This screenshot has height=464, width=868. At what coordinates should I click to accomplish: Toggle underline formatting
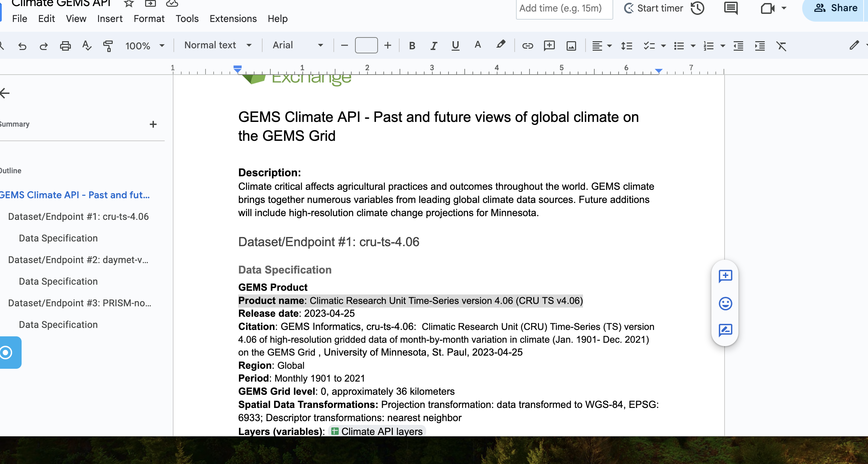[455, 46]
